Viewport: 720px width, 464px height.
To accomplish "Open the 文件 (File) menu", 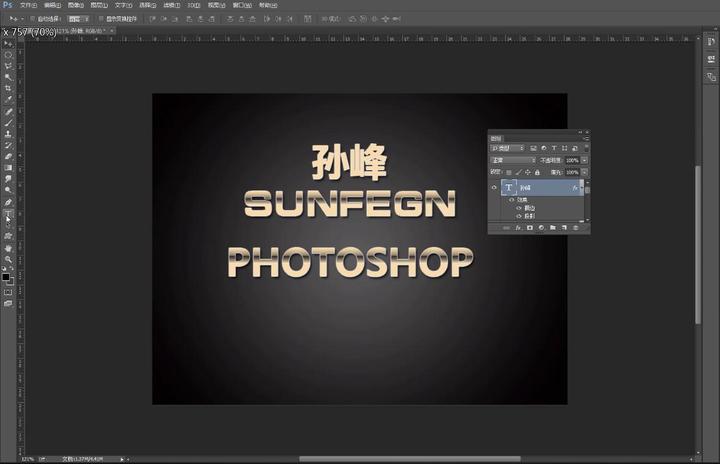I will [x=28, y=5].
